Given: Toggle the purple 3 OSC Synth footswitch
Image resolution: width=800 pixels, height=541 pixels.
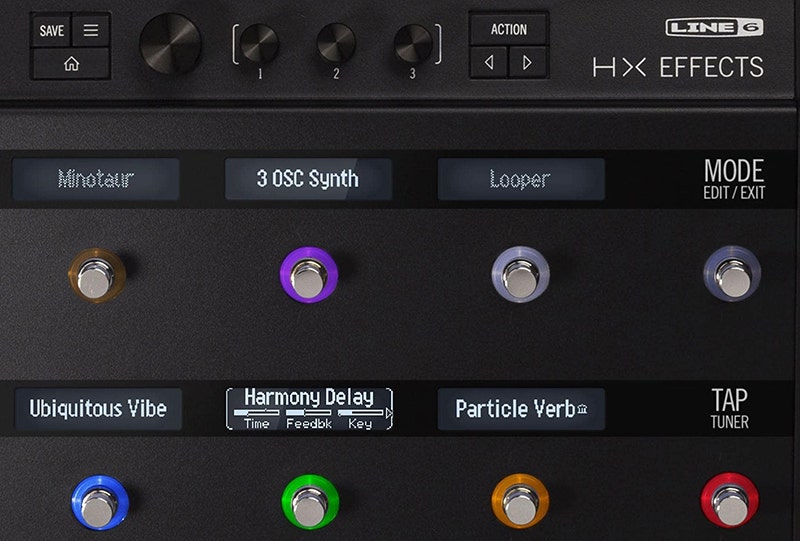Looking at the screenshot, I should tap(309, 275).
